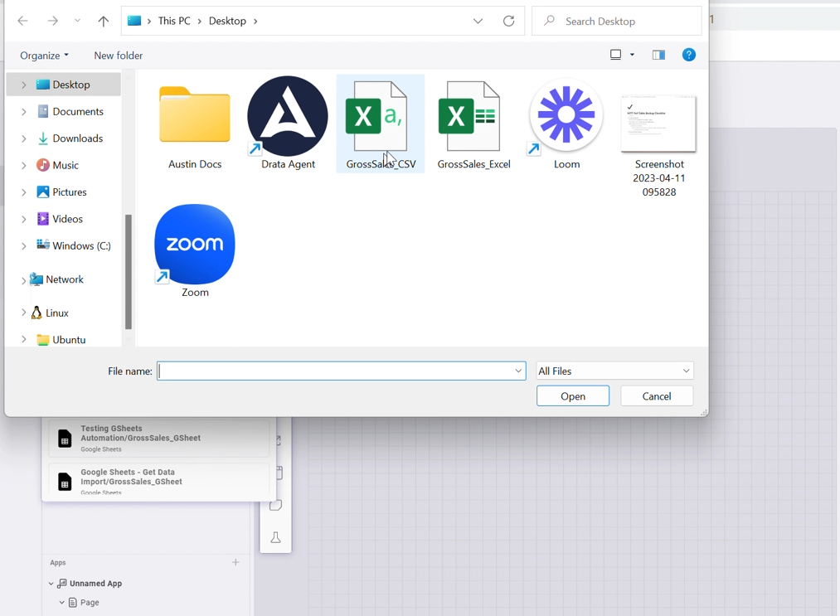Select Music in navigation pane
Image resolution: width=840 pixels, height=616 pixels.
point(64,165)
